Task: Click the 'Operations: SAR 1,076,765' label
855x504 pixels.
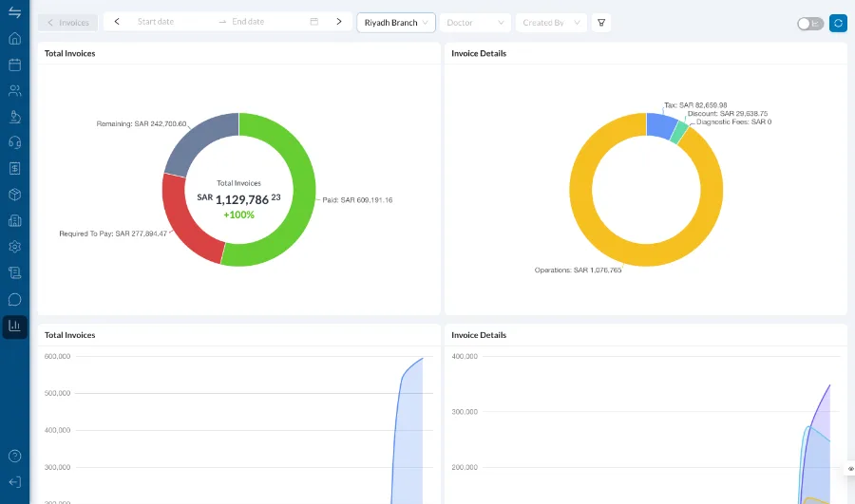Action: click(578, 271)
